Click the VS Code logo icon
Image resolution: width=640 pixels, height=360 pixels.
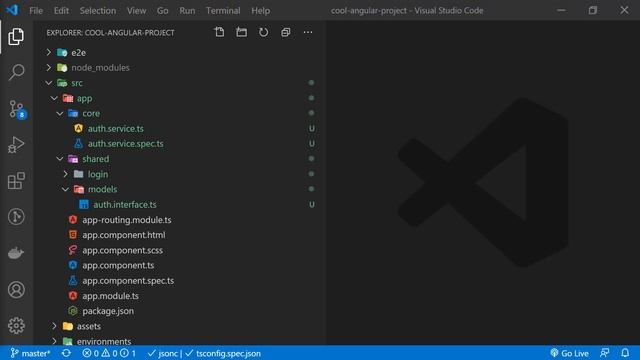tap(12, 10)
